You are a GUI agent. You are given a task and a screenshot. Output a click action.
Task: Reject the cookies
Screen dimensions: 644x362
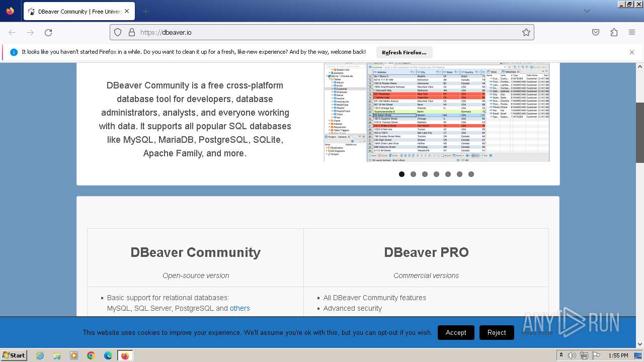[497, 332]
